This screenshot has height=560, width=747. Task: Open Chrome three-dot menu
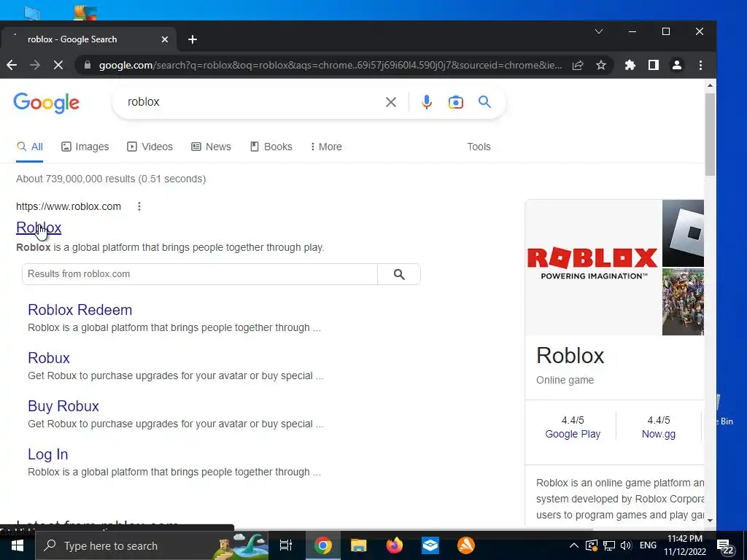click(x=700, y=65)
